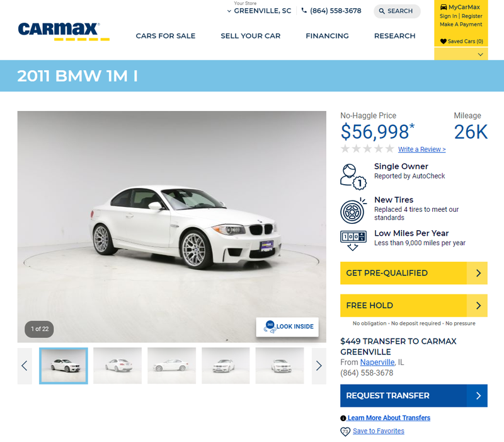This screenshot has height=442, width=504.
Task: Open the Cars For Sale menu
Action: point(166,36)
